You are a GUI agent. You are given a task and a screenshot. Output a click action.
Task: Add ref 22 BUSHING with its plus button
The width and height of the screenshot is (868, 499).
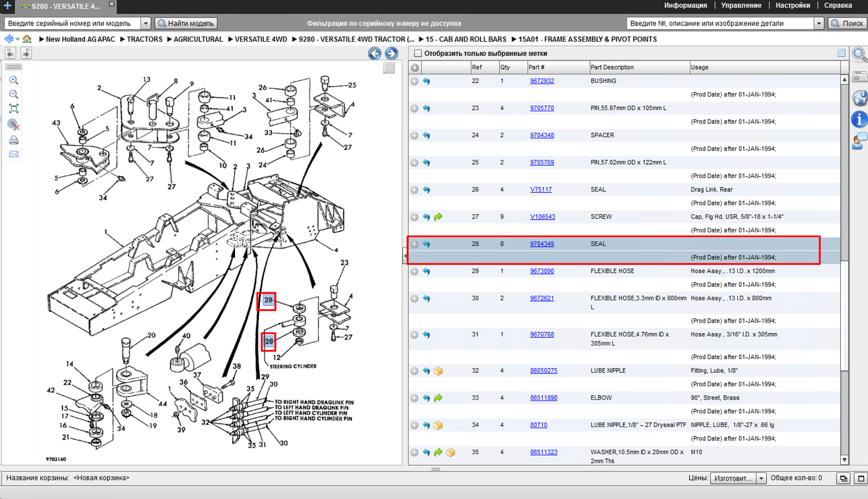click(414, 82)
